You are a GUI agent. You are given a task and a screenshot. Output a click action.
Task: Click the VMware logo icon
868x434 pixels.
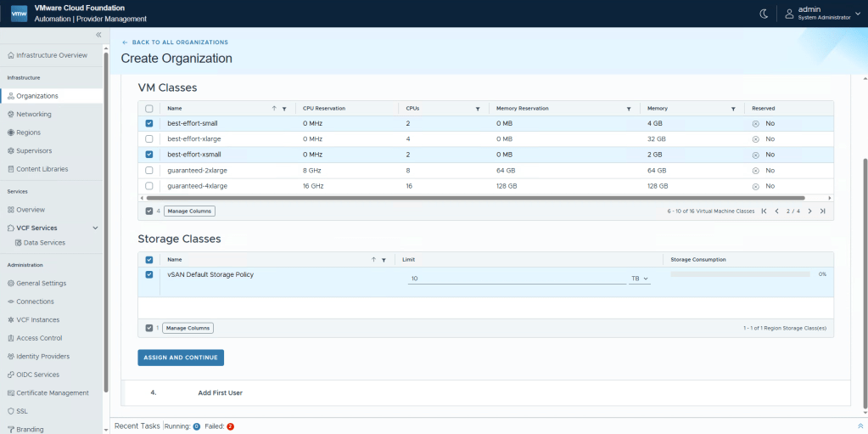point(19,13)
